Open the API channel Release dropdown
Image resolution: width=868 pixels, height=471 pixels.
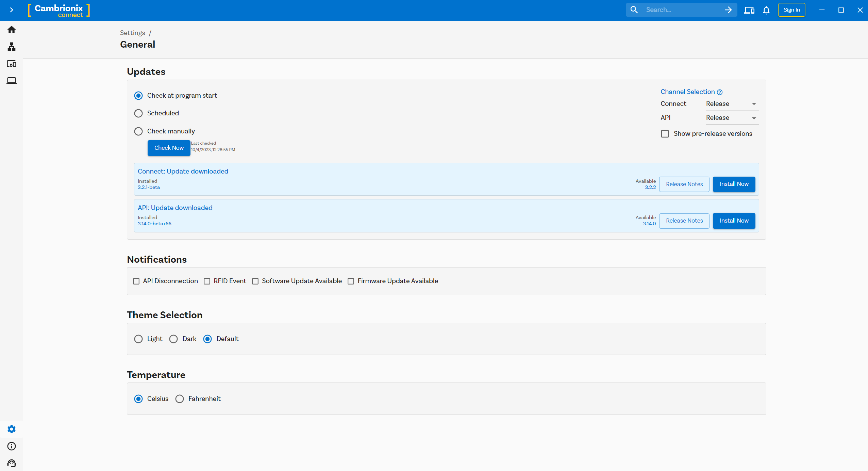731,118
